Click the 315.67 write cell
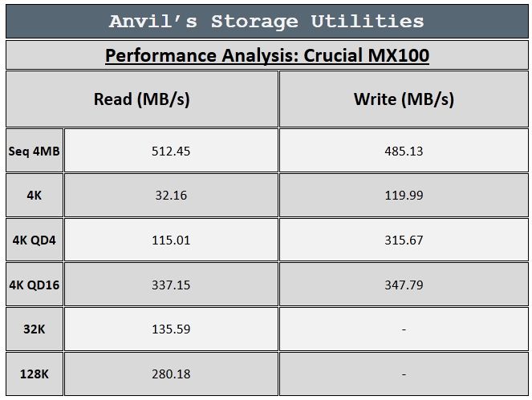Viewport: 532px width, 400px height. click(404, 240)
